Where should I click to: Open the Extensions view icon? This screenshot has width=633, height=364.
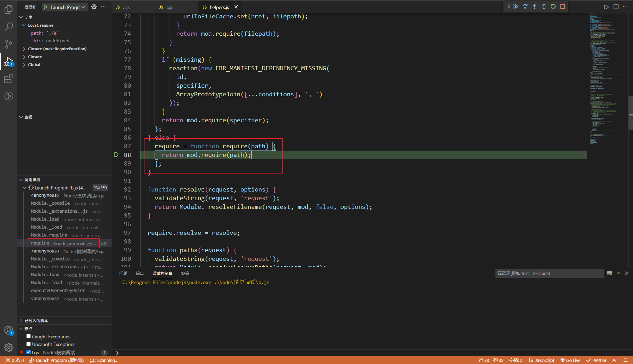pos(9,79)
